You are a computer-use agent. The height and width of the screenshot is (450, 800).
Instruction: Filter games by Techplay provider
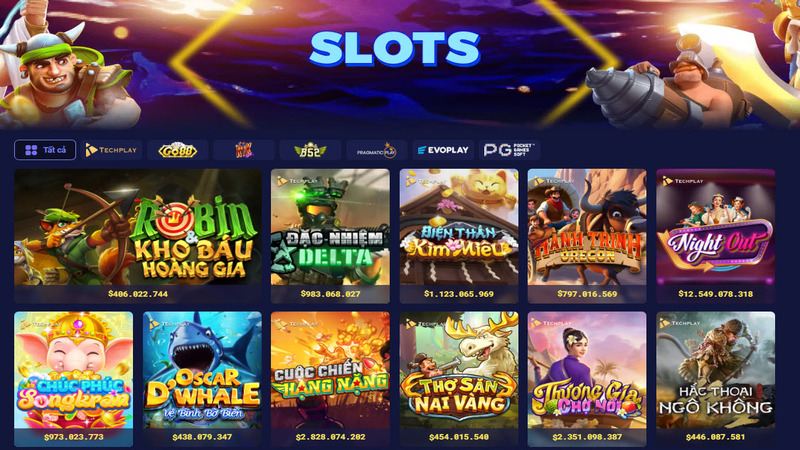pyautogui.click(x=111, y=150)
